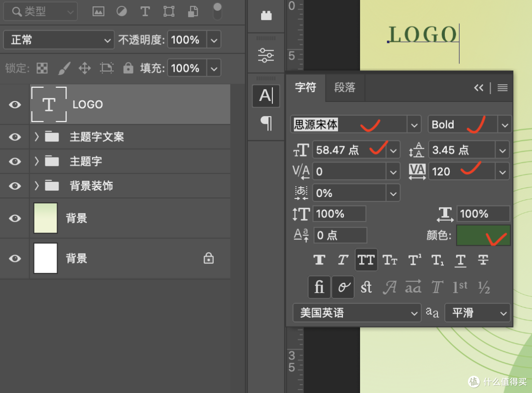
Task: Toggle All Caps TT style
Action: click(366, 260)
